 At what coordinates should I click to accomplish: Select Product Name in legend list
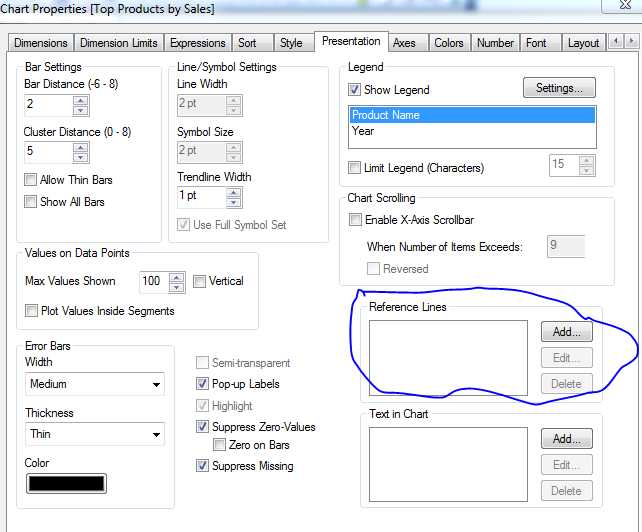(472, 115)
